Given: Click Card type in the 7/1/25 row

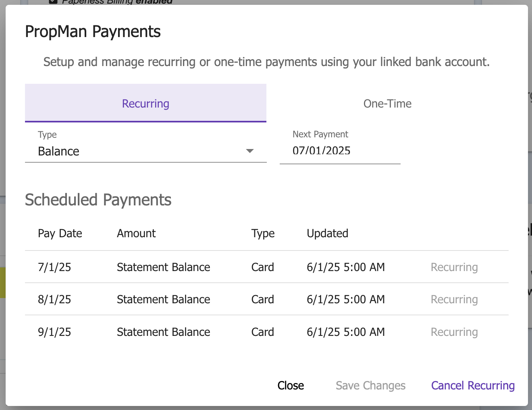Looking at the screenshot, I should [x=262, y=267].
